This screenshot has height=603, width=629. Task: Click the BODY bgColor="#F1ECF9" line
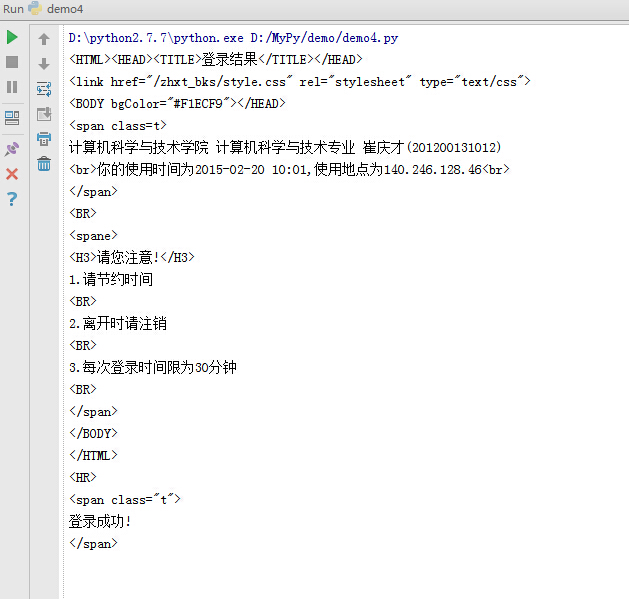coord(177,104)
